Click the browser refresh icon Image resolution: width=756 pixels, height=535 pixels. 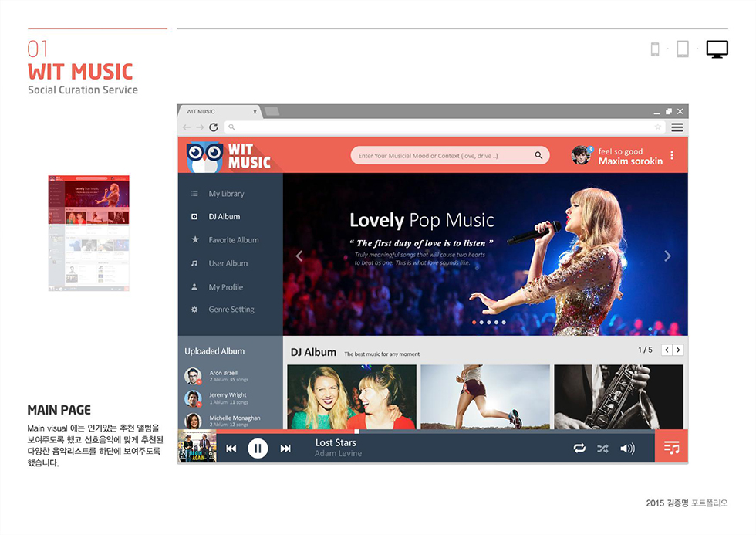pyautogui.click(x=213, y=127)
